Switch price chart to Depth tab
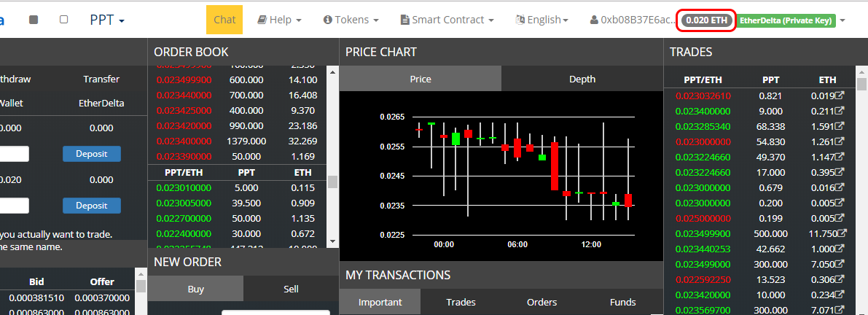The width and height of the screenshot is (868, 315). 582,79
